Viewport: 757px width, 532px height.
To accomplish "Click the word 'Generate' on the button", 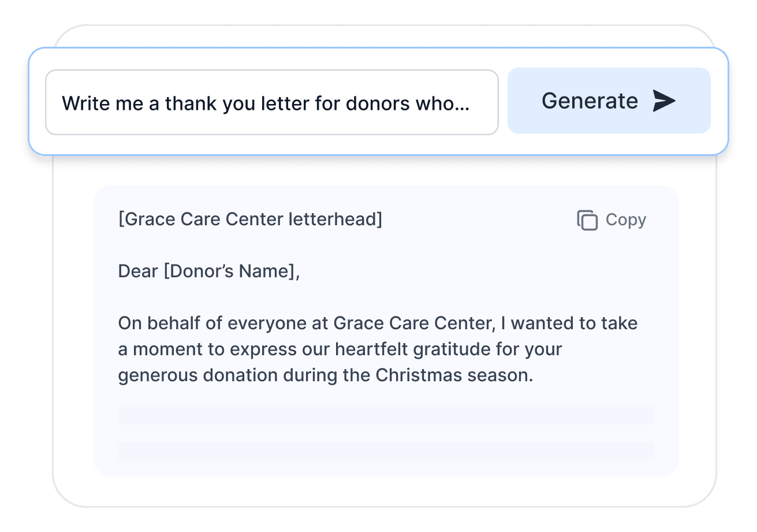I will (x=590, y=101).
